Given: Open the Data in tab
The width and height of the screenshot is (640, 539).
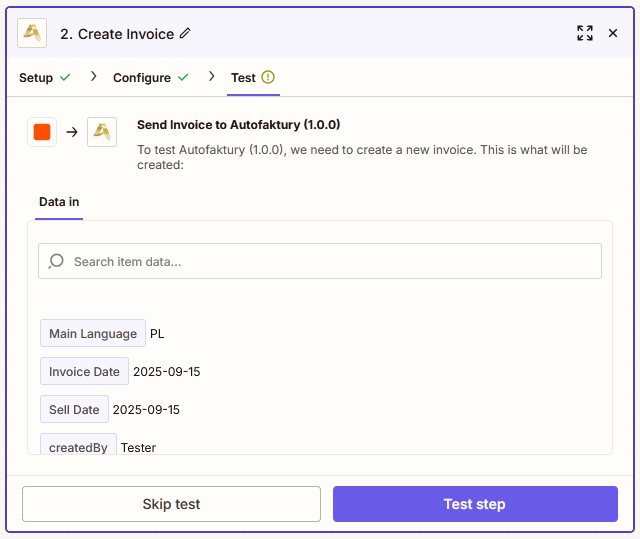Looking at the screenshot, I should pos(59,202).
